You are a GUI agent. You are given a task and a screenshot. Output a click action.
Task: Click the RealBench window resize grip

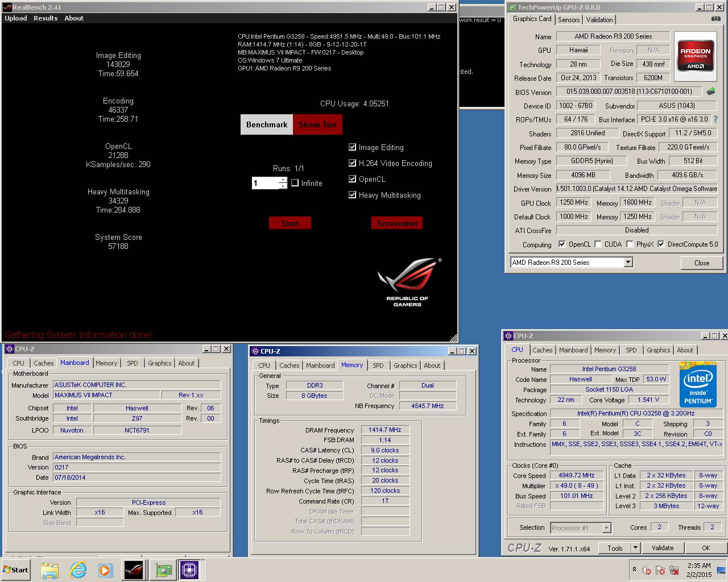point(453,338)
